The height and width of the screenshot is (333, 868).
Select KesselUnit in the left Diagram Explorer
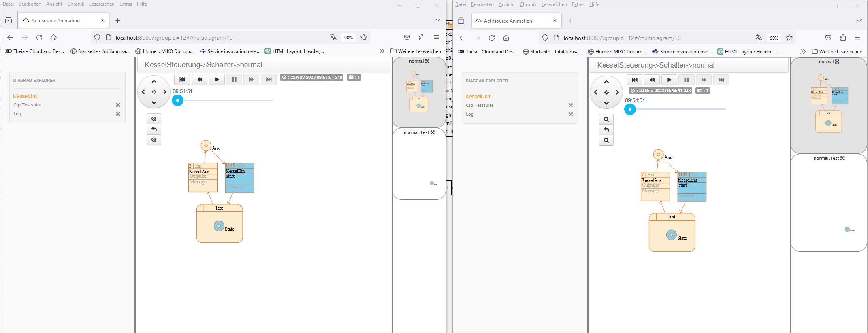[x=26, y=96]
